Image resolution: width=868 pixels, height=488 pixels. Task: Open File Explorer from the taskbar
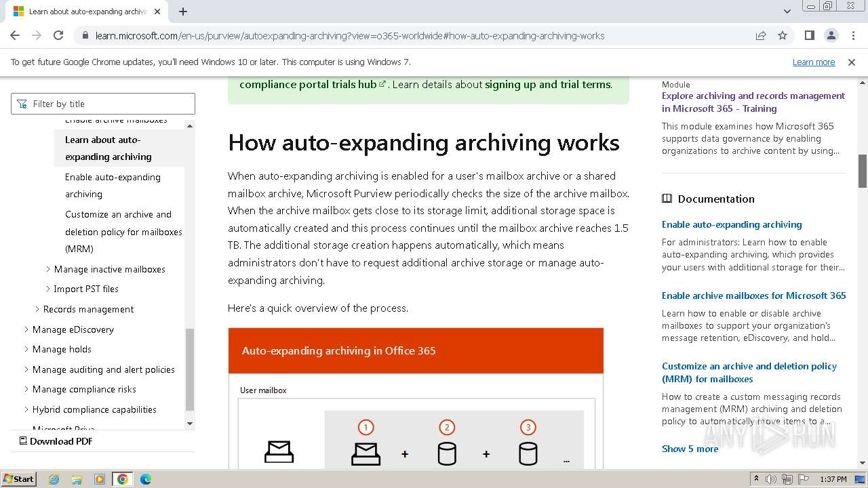77,479
